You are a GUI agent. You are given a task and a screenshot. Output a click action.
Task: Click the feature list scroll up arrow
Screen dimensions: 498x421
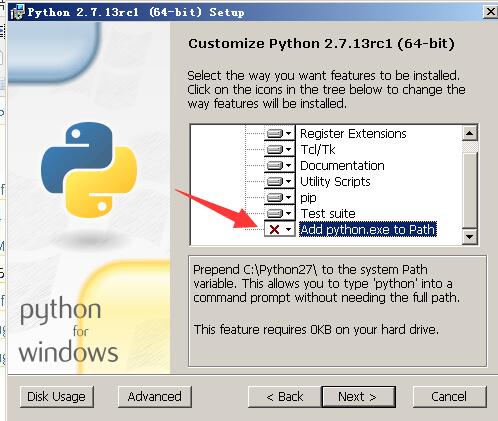470,133
